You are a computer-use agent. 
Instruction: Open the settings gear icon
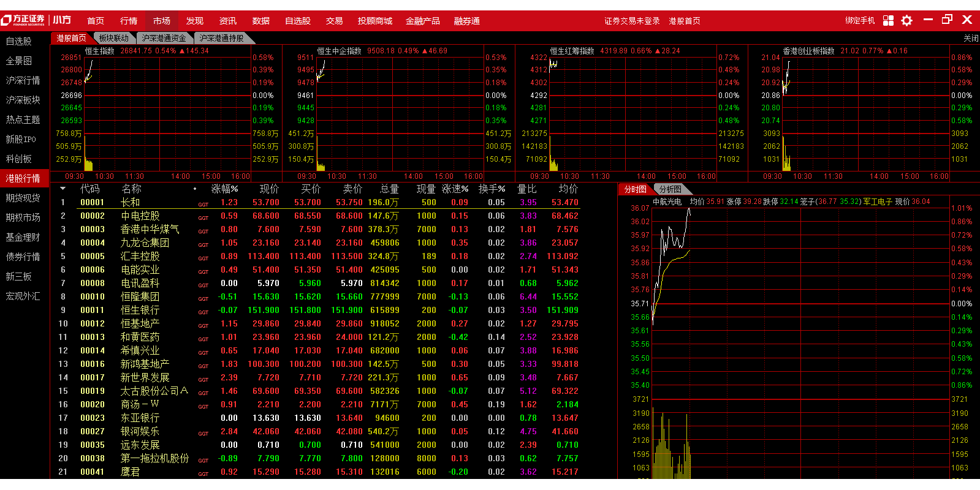pyautogui.click(x=906, y=20)
